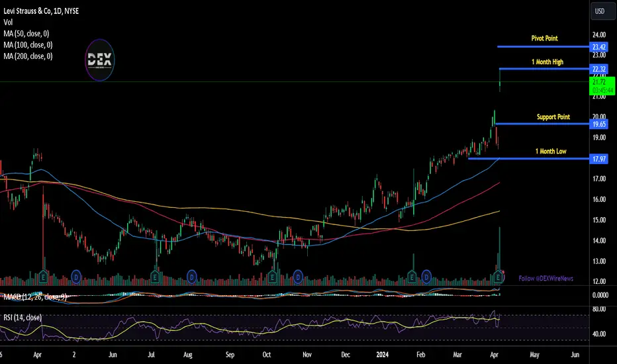Click the 80.00 RSI axis label

[x=599, y=309]
